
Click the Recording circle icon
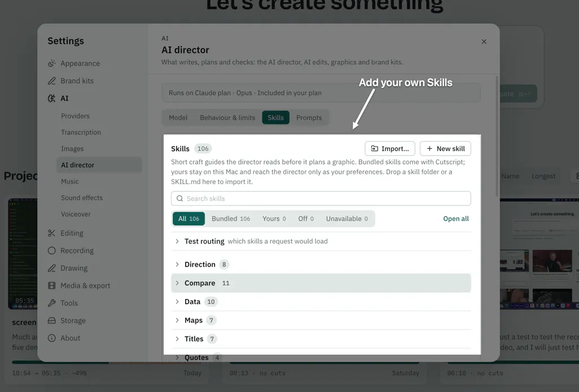click(52, 250)
